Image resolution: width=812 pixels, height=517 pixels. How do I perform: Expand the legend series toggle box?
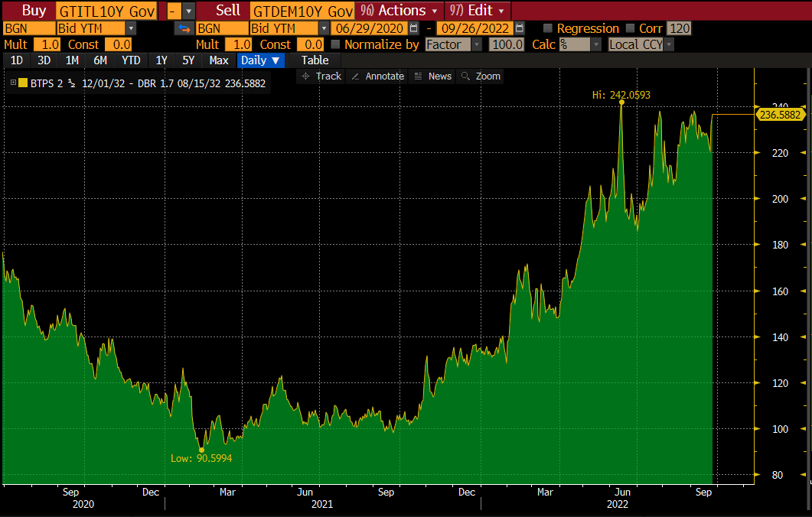point(13,83)
